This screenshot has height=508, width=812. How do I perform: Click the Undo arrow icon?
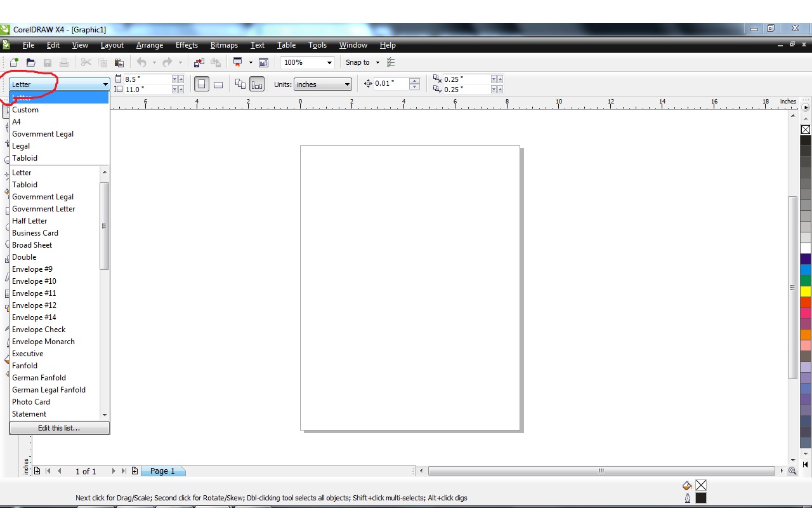(141, 62)
